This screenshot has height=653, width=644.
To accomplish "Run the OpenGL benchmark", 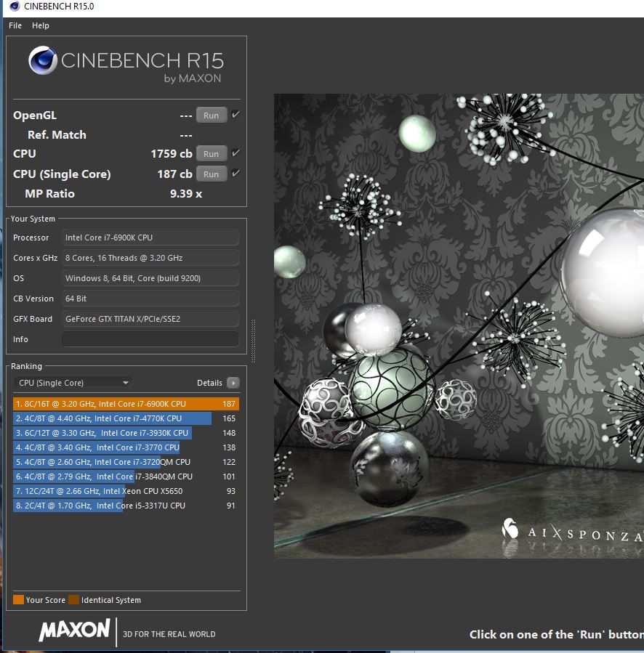I will tap(212, 115).
